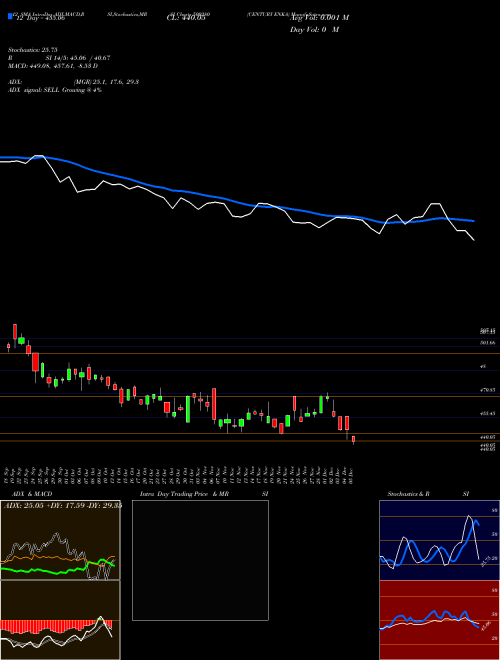This screenshot has width=500, height=660.
Task: Click the 'SI 14/3: 45.06 / 40.67' value
Action: (77, 58)
